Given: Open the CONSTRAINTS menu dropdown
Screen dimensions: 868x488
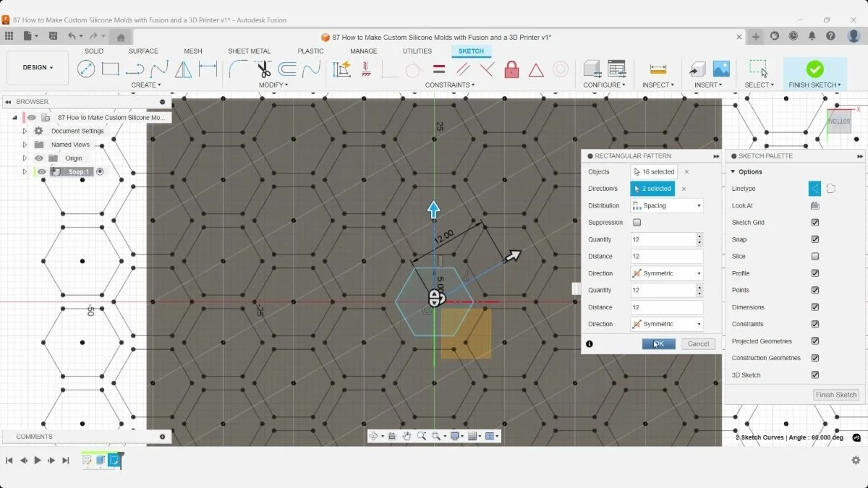Looking at the screenshot, I should pyautogui.click(x=449, y=85).
